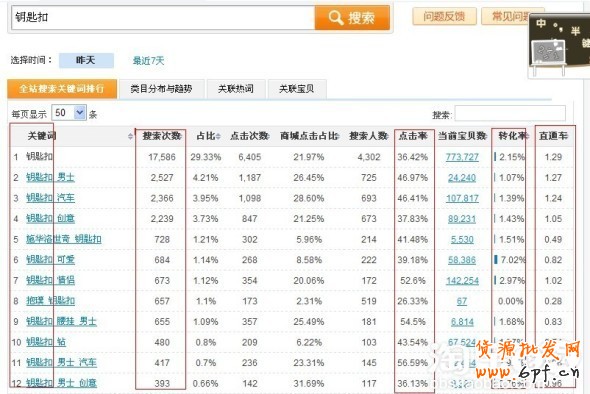Click click-rate value 36.42%
Screen dimensions: 590x394
click(413, 157)
